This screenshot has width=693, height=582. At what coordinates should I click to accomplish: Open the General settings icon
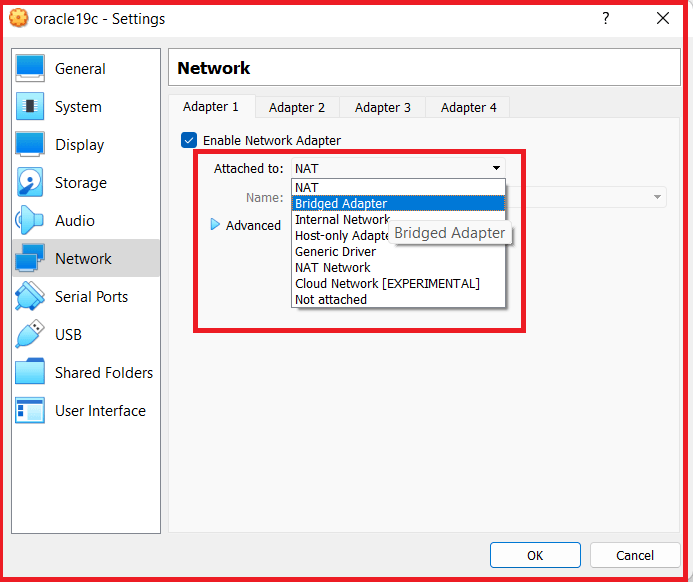(30, 68)
